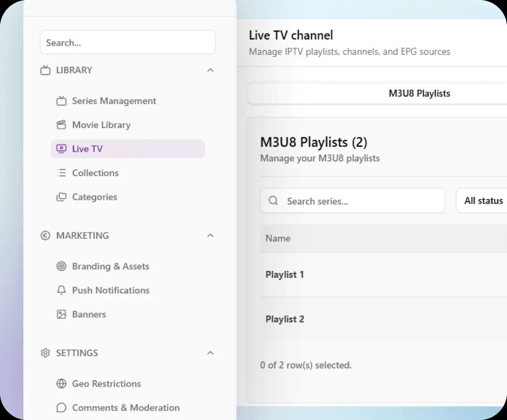Viewport: 507px width, 420px height.
Task: Select the Categories stacked icon
Action: [x=61, y=197]
